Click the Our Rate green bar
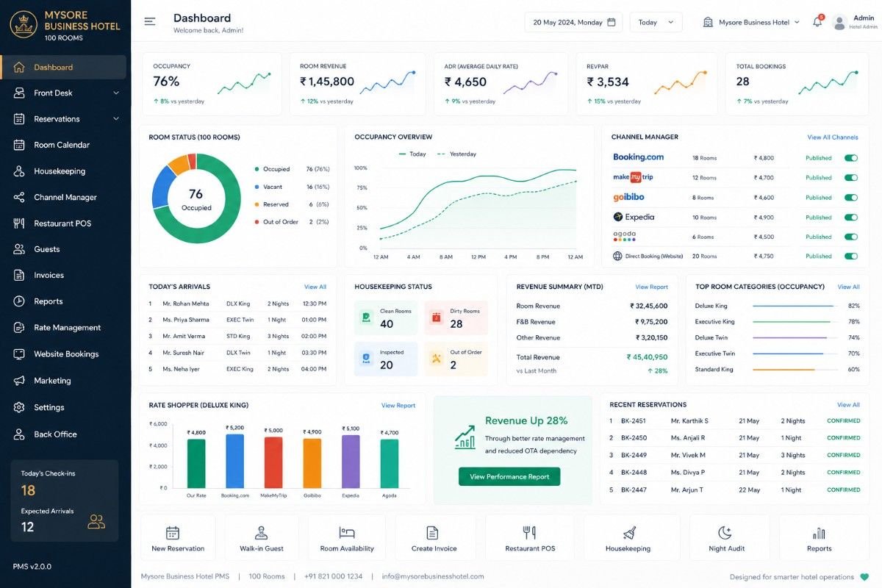882x588 pixels. (x=196, y=463)
